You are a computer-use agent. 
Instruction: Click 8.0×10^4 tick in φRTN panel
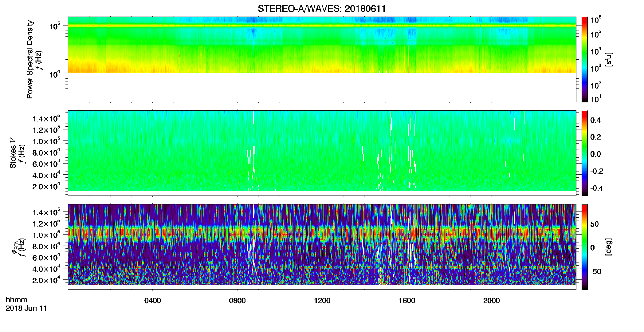[46, 247]
